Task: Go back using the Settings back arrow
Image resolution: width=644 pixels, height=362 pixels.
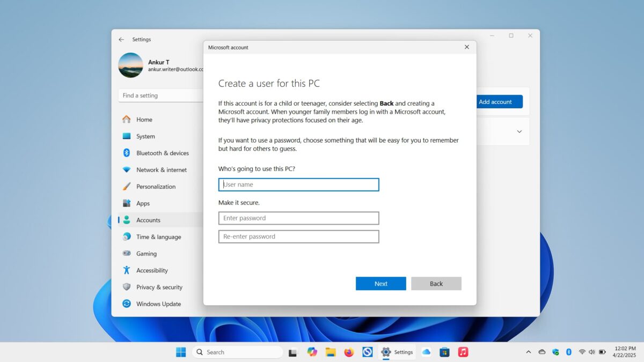Action: (121, 39)
